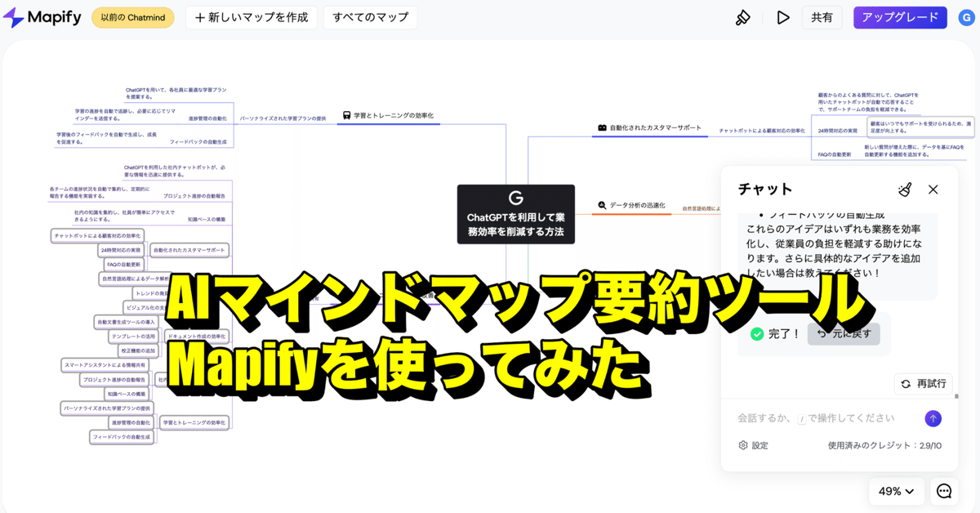
Task: Open すべてのマップ
Action: [x=370, y=16]
